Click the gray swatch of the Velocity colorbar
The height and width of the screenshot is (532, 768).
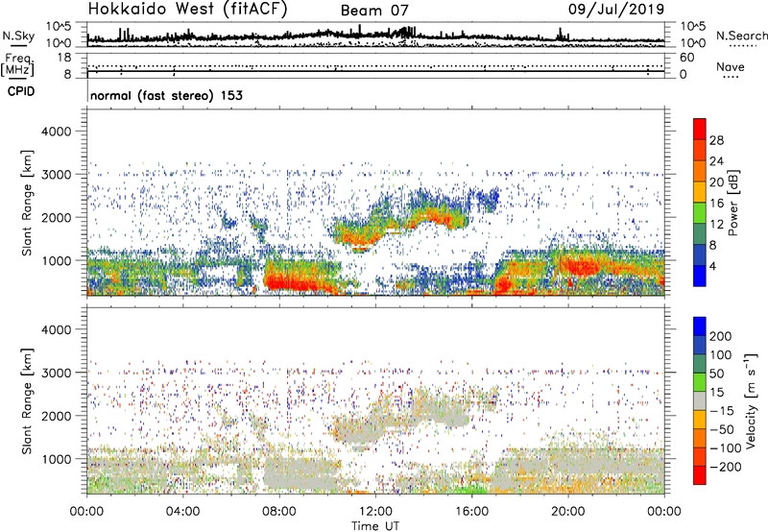coord(700,401)
